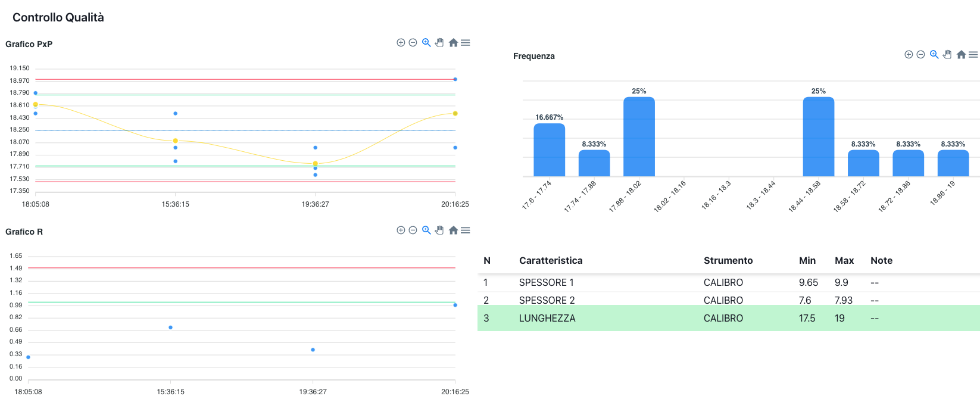This screenshot has height=399, width=980.
Task: Click Grafico R data point at 20:16:25
Action: coord(455,305)
